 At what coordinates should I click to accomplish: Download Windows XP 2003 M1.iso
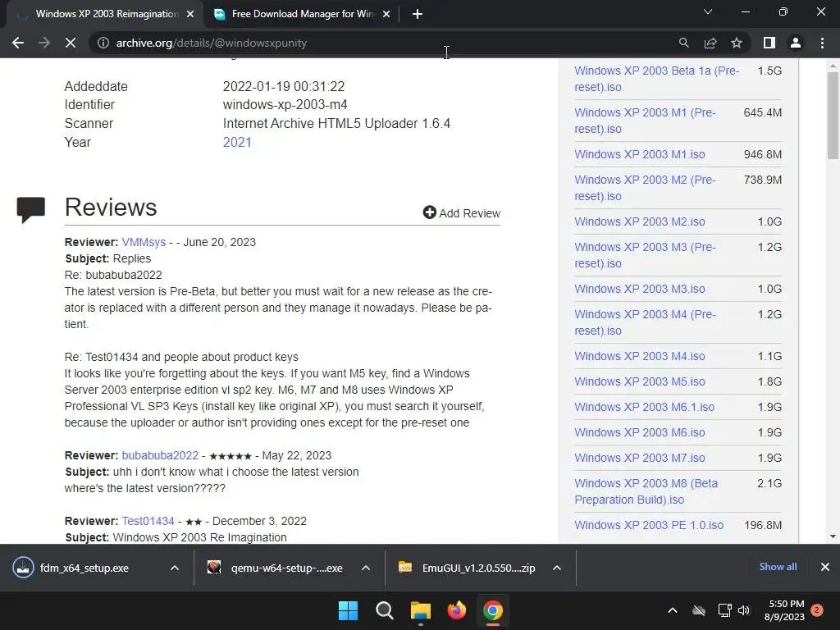tap(640, 154)
